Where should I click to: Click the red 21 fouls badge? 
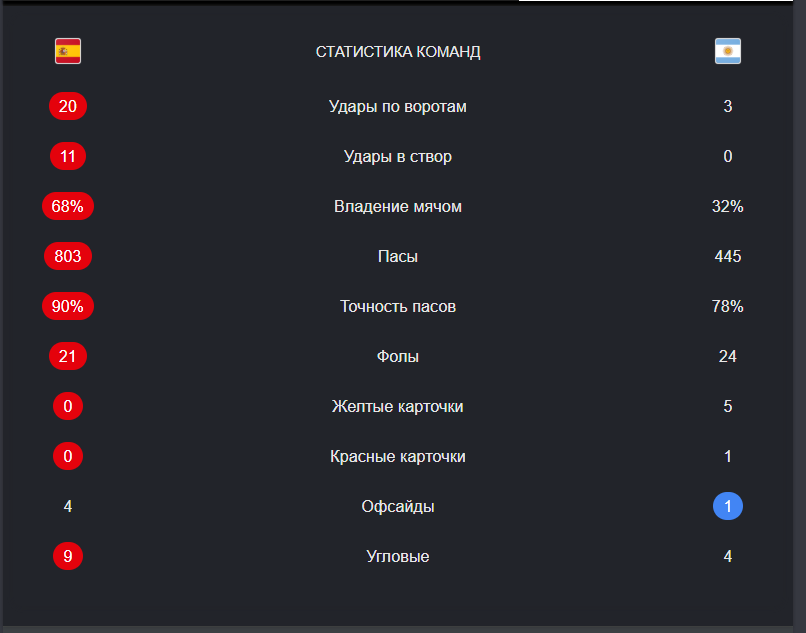coord(68,356)
